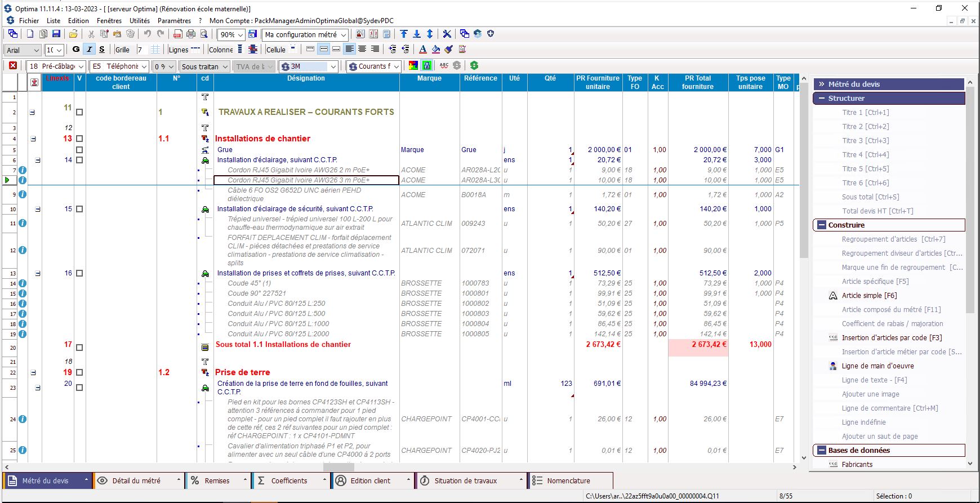Apply bold with the G icon

tap(76, 50)
